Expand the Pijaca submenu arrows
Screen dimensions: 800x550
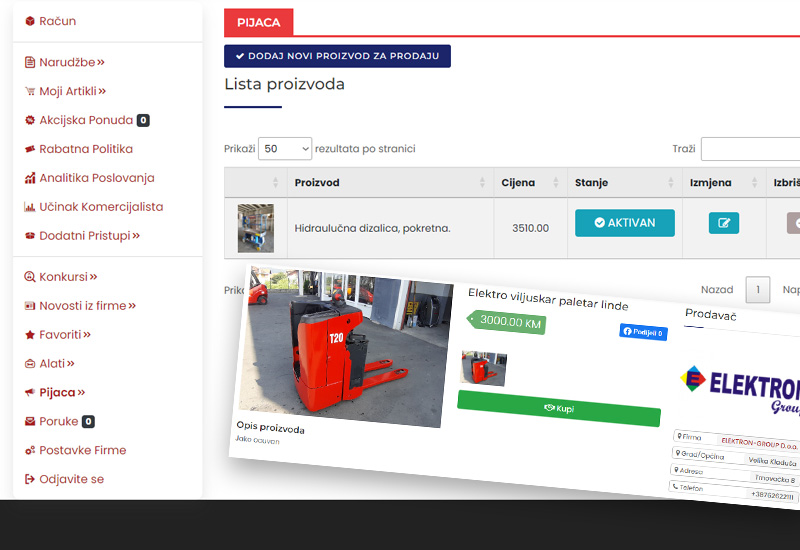pyautogui.click(x=81, y=392)
